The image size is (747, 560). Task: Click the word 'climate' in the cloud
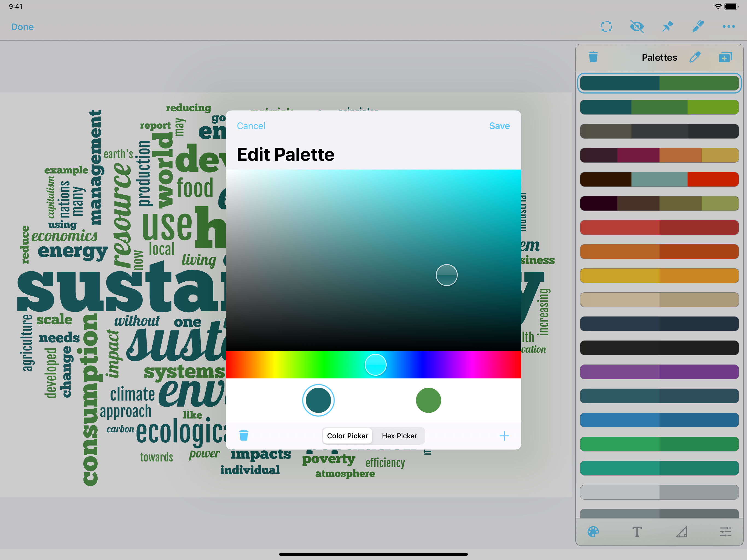[x=132, y=394]
